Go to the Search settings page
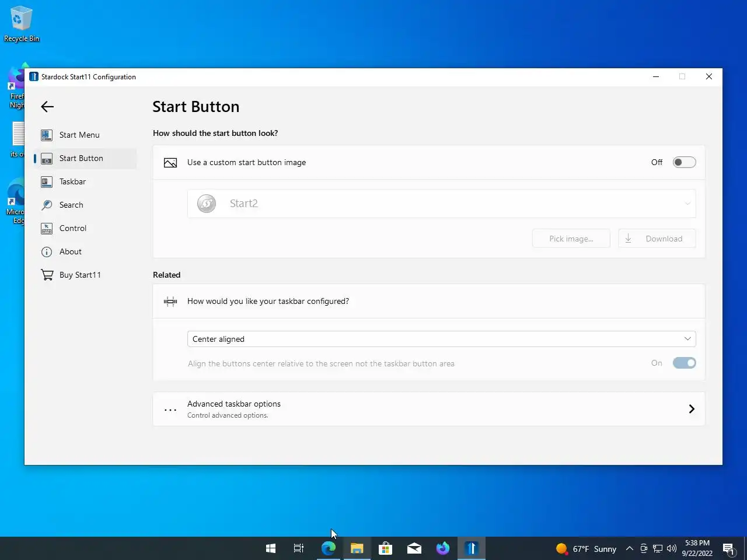 click(85, 205)
